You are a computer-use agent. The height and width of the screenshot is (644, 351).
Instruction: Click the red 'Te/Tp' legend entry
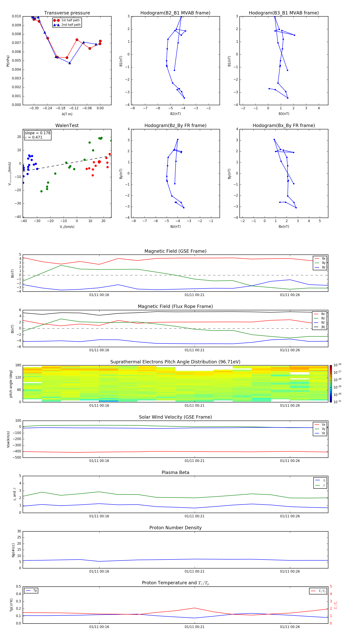pos(318,591)
